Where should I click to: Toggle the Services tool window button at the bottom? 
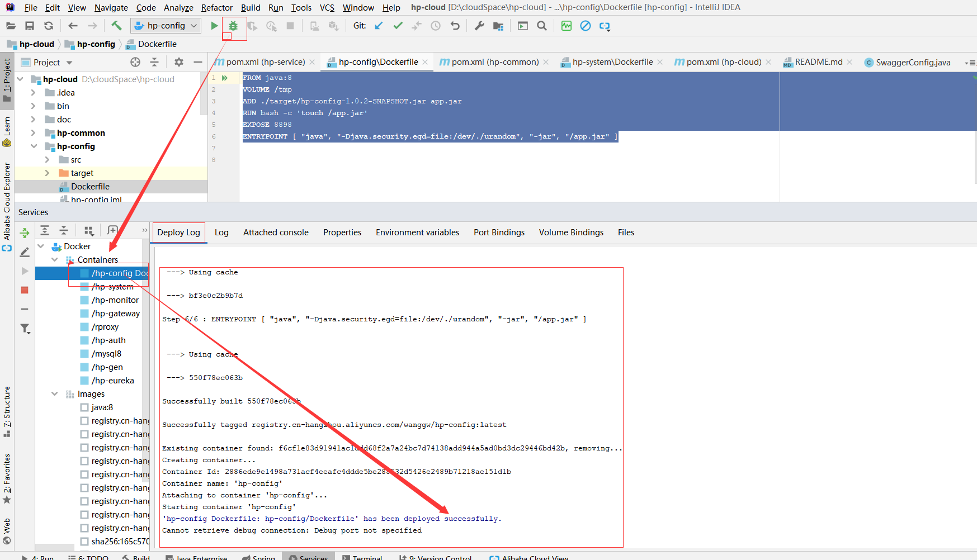point(309,557)
